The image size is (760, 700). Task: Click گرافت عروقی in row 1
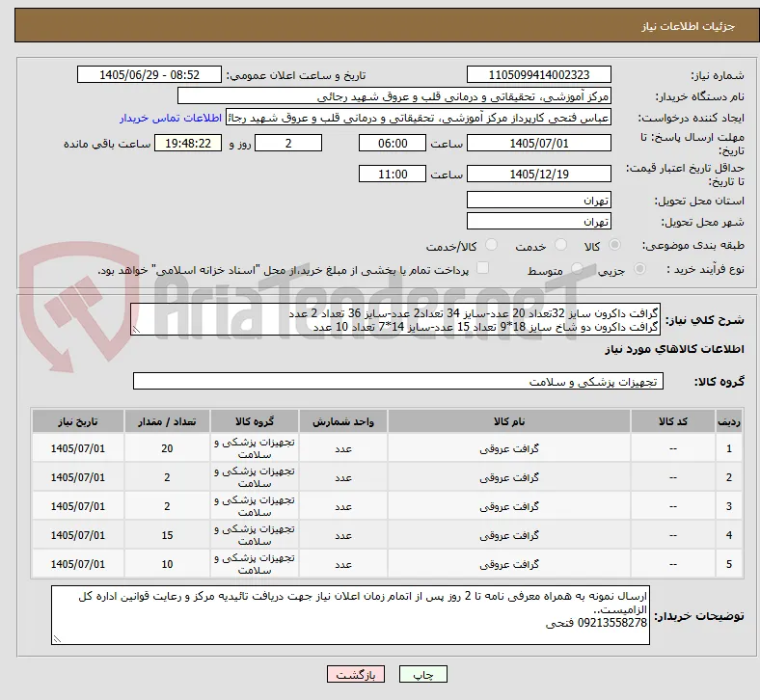pos(509,448)
